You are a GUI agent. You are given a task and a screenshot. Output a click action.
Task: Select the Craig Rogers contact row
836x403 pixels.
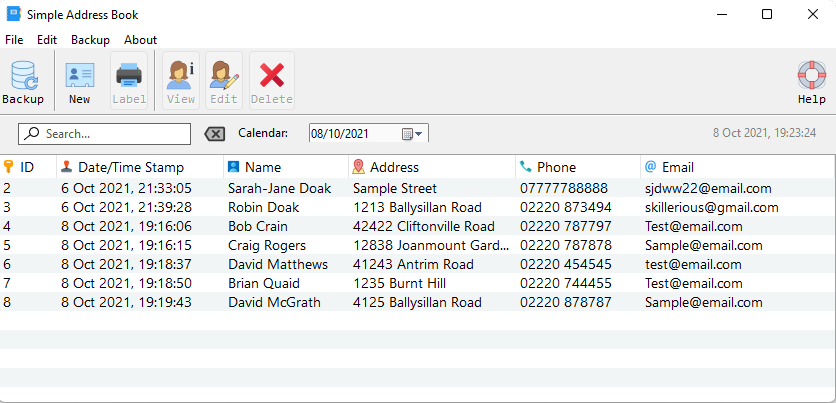265,245
